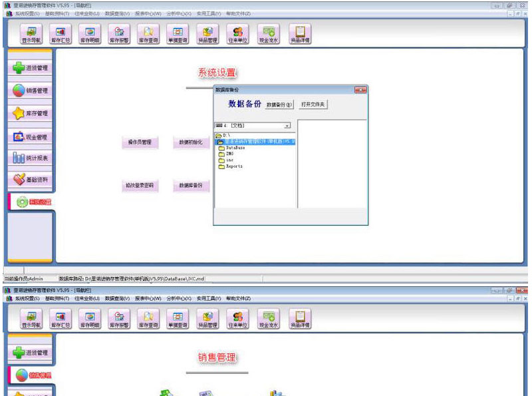
Task: Select the IMG folder in tree
Action: [x=226, y=154]
